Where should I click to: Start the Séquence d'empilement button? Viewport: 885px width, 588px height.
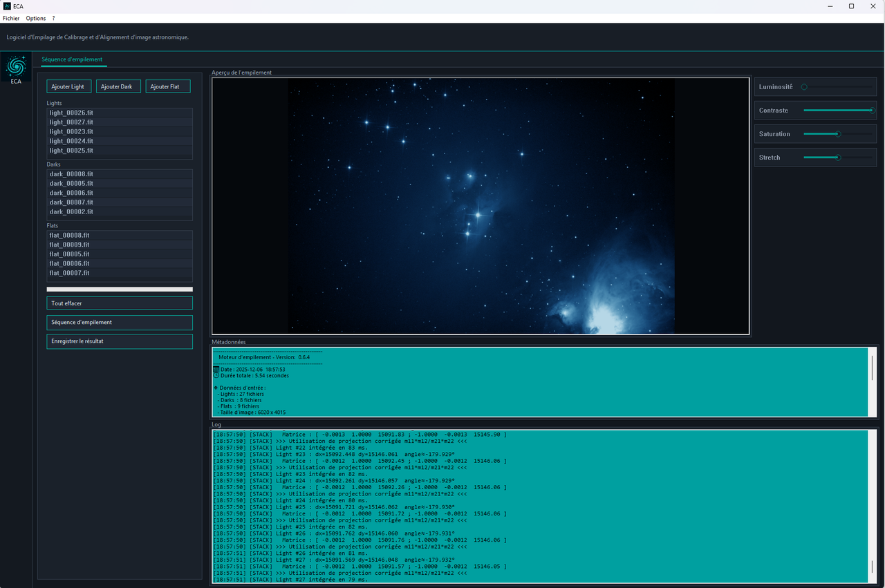point(120,323)
